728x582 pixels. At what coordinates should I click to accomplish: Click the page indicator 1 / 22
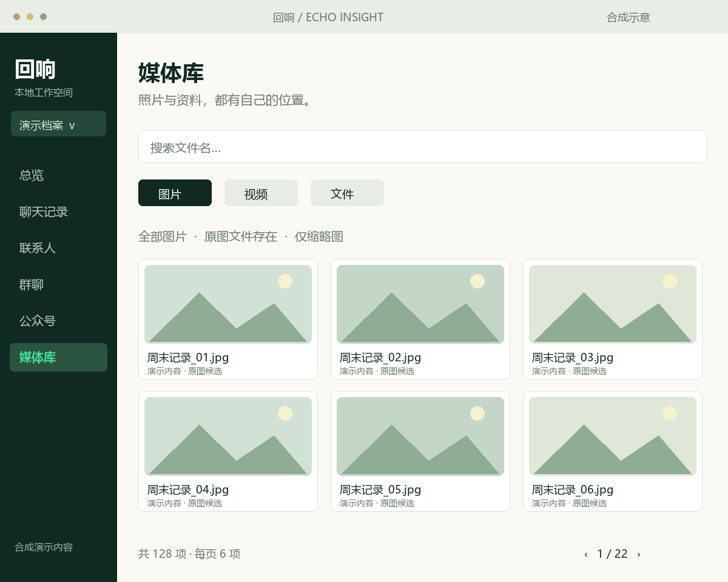(x=612, y=554)
